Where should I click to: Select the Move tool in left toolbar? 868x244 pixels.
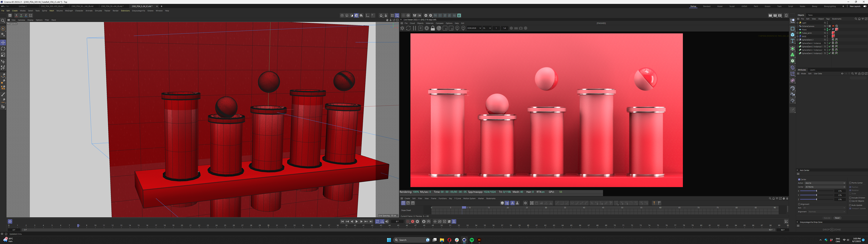(3, 42)
